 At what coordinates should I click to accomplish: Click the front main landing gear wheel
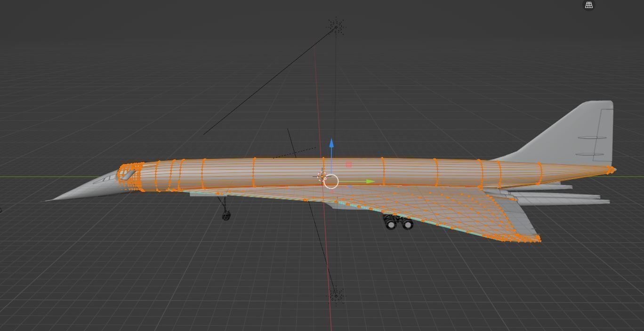pos(391,224)
